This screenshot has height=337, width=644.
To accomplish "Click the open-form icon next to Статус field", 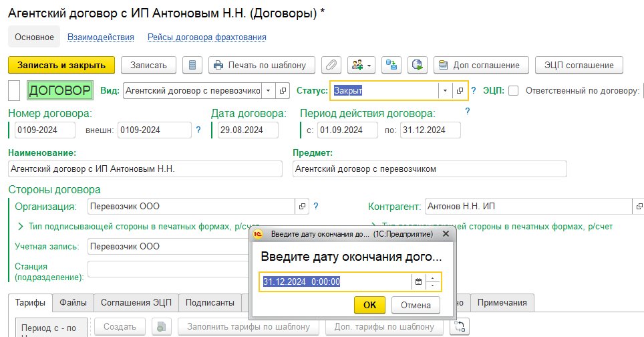I will pyautogui.click(x=460, y=91).
